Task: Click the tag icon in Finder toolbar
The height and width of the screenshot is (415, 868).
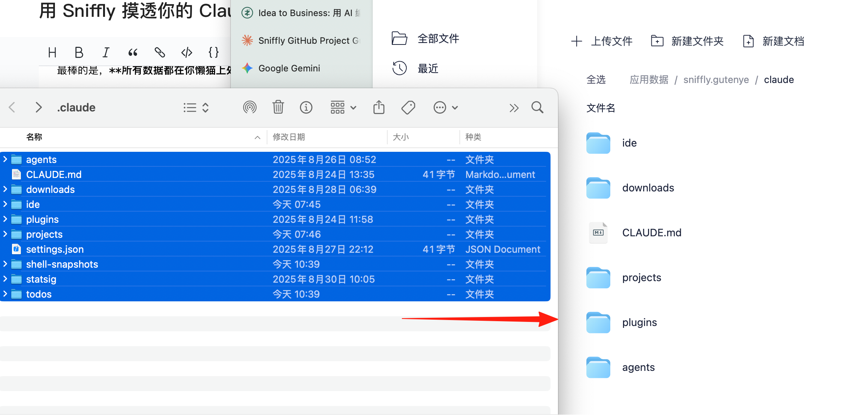Action: 408,108
